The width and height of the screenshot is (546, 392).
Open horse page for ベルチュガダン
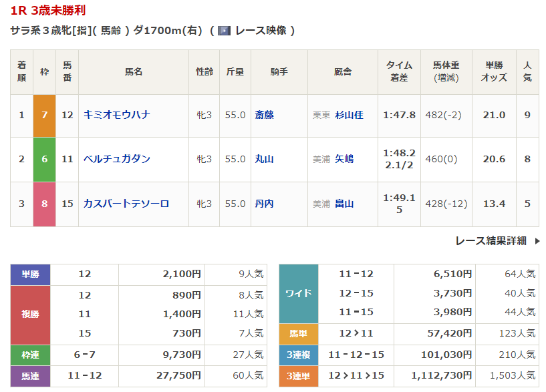[116, 159]
